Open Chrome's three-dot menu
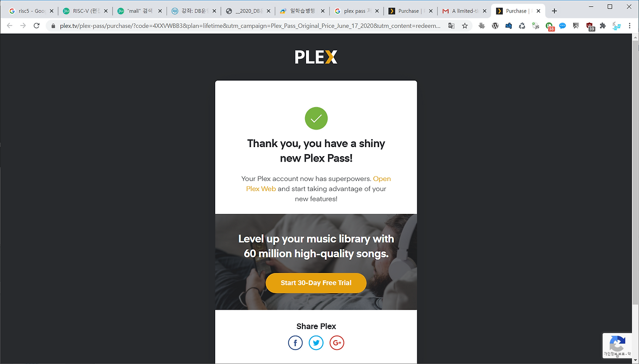Viewport: 639px width, 364px height. pos(630,25)
